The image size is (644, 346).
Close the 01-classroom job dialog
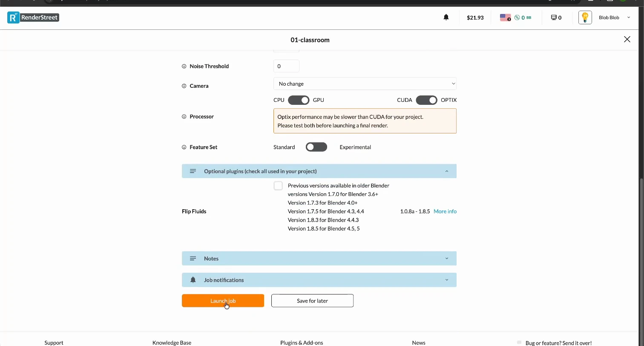[x=627, y=39]
